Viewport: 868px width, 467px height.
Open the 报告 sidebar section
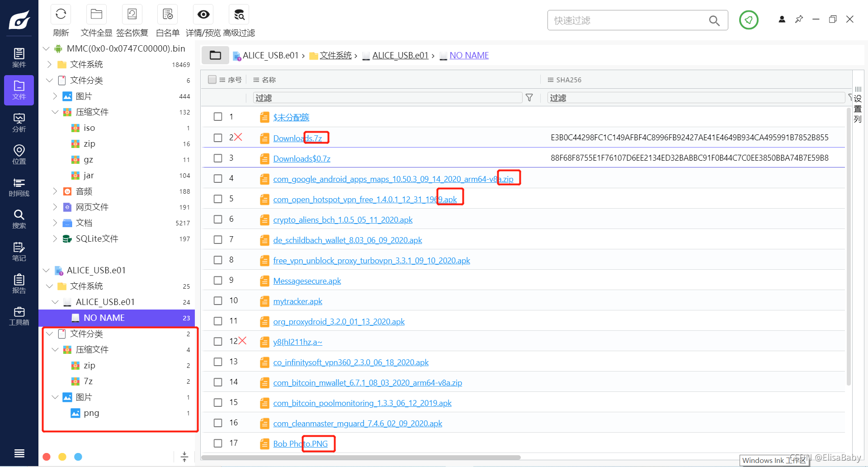pos(19,284)
